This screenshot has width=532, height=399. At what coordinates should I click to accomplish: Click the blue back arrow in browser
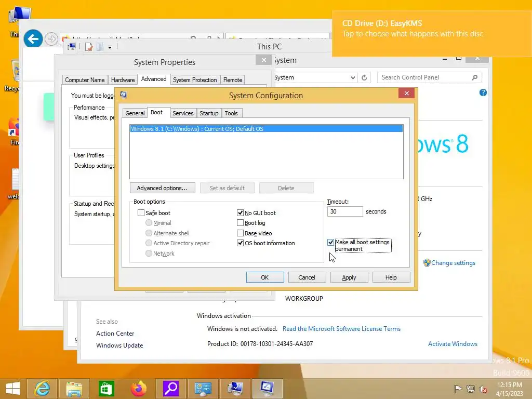33,39
